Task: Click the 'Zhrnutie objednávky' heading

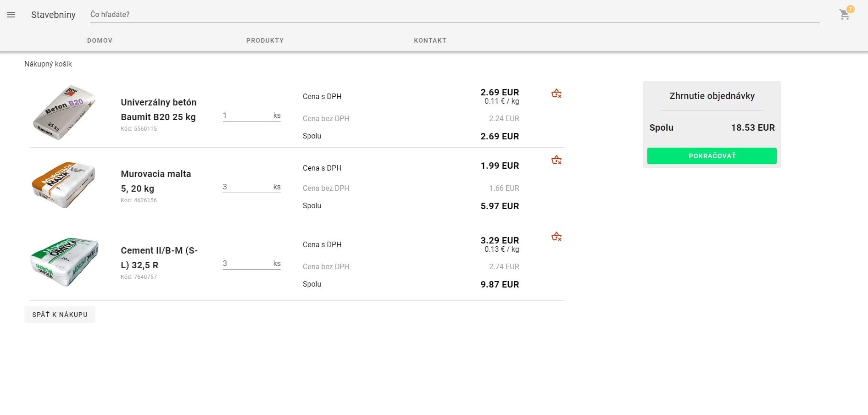Action: pyautogui.click(x=712, y=96)
